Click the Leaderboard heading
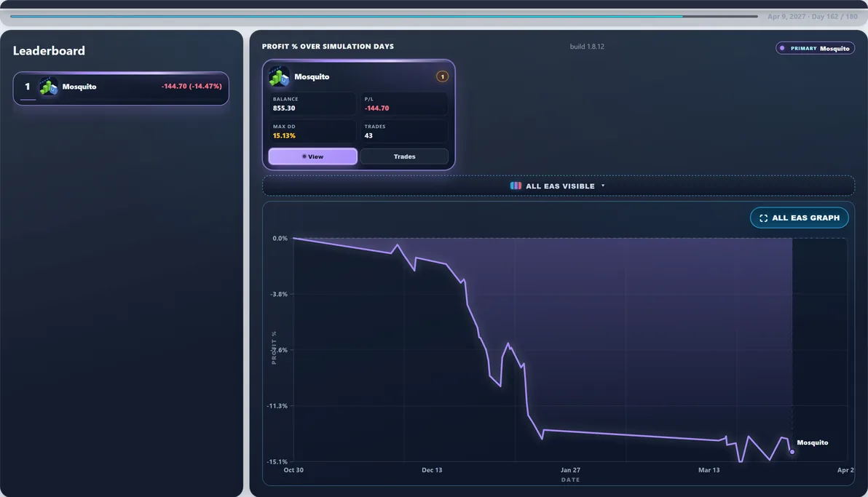This screenshot has width=868, height=497. tap(49, 51)
